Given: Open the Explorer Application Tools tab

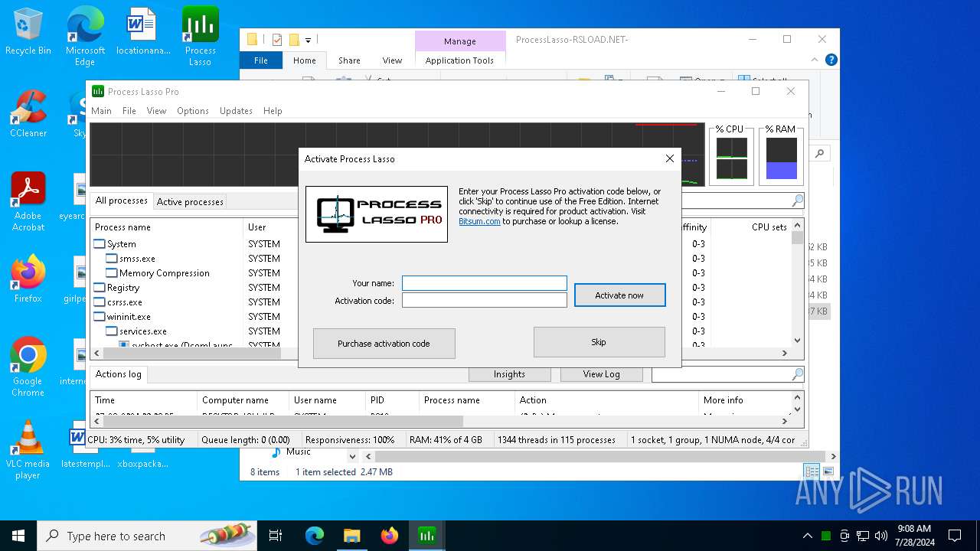Looking at the screenshot, I should [459, 60].
